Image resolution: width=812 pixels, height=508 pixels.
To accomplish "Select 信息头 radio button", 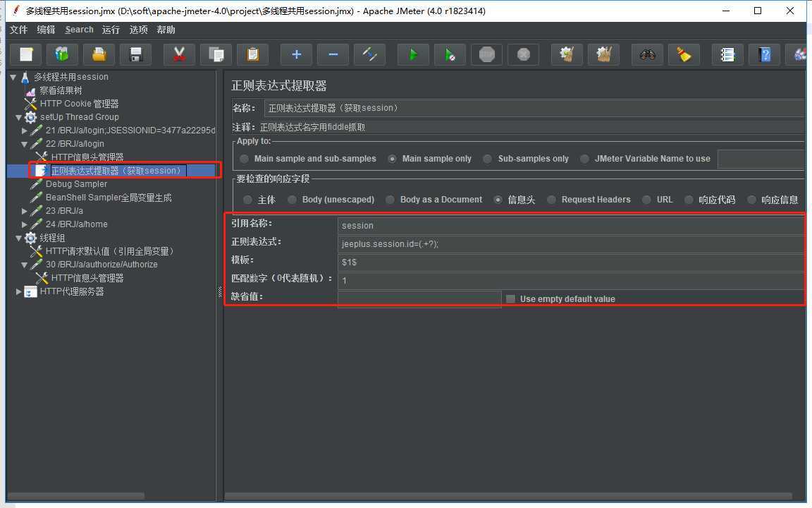I will pyautogui.click(x=498, y=200).
